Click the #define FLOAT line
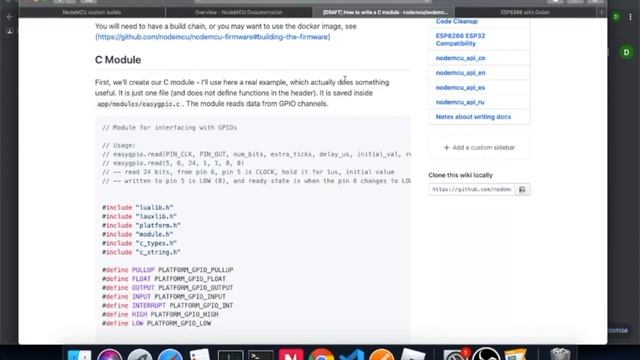640x360 pixels. [x=164, y=279]
